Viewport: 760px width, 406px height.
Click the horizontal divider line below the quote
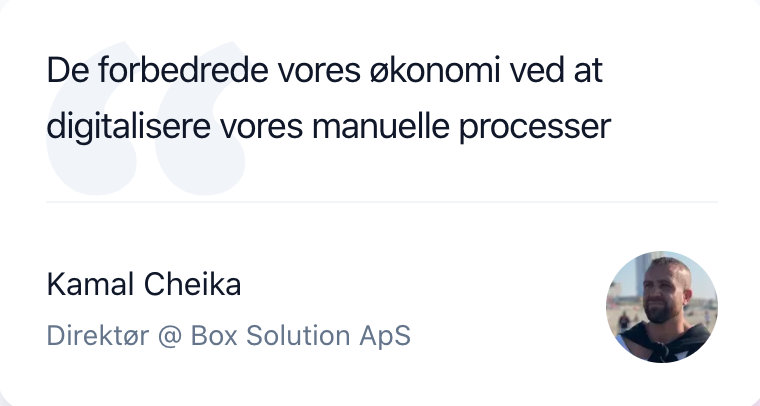point(381,202)
